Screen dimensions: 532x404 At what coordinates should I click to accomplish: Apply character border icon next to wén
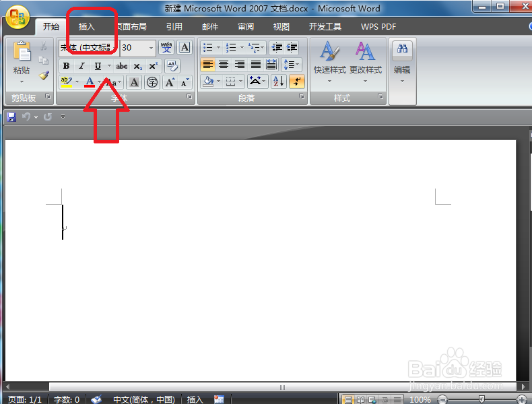(185, 48)
